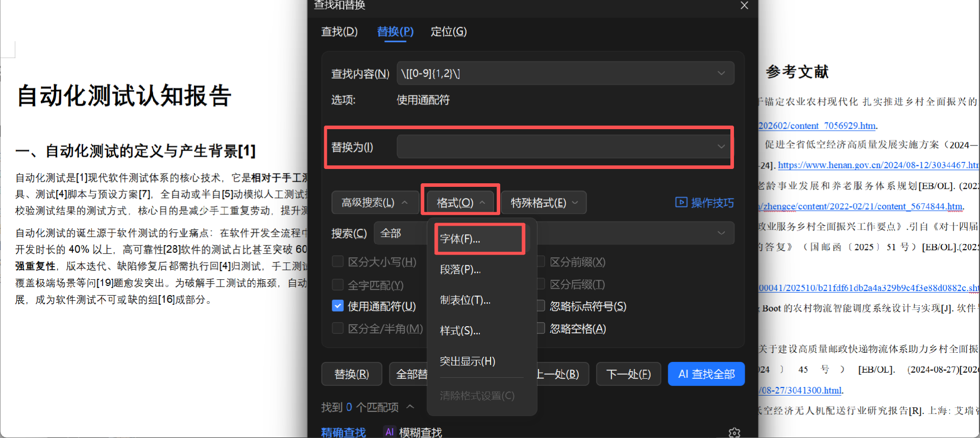The height and width of the screenshot is (438, 980).
Task: Toggle the 区分大小写(H) checkbox
Action: pos(337,261)
